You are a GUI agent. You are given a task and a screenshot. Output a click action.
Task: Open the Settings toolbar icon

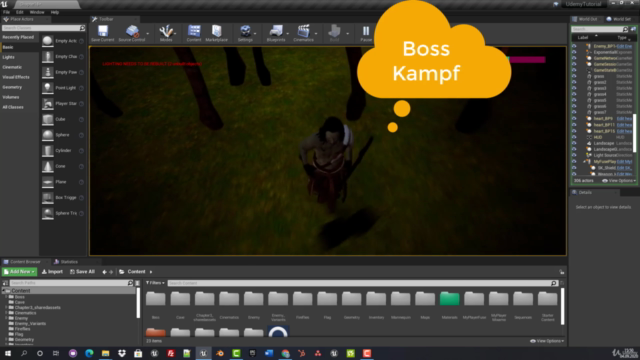(245, 33)
